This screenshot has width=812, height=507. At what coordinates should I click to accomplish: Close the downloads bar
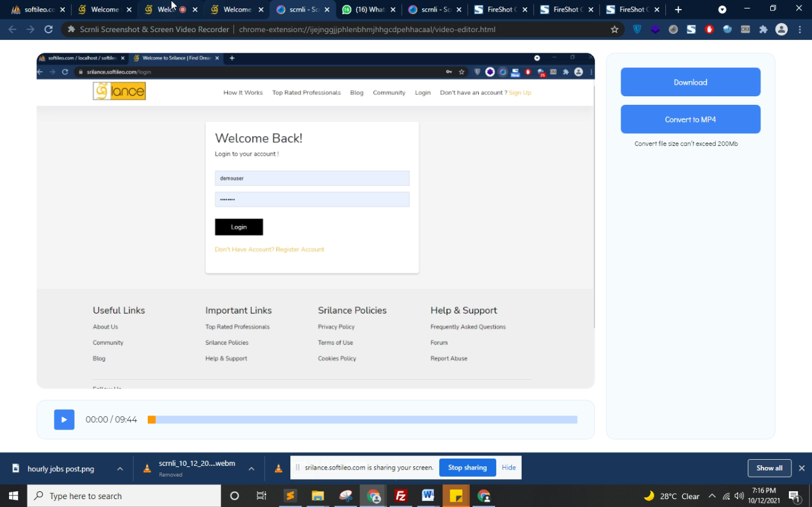coord(802,468)
